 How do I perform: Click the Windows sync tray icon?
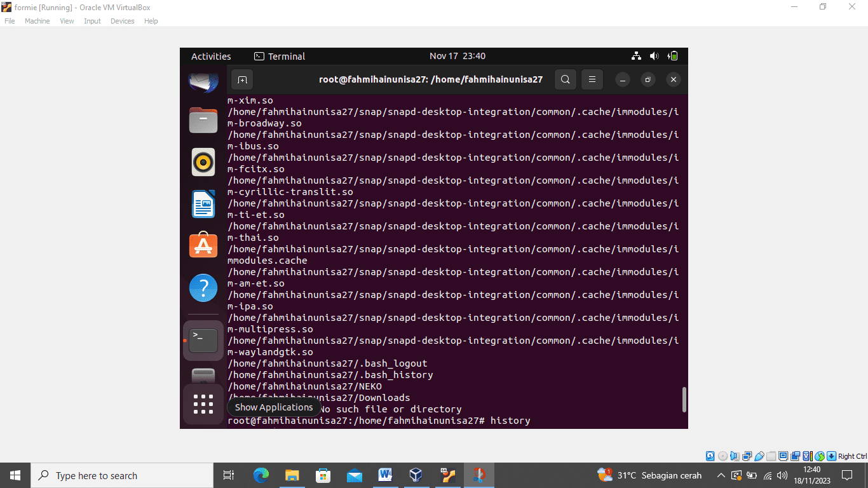(x=736, y=475)
